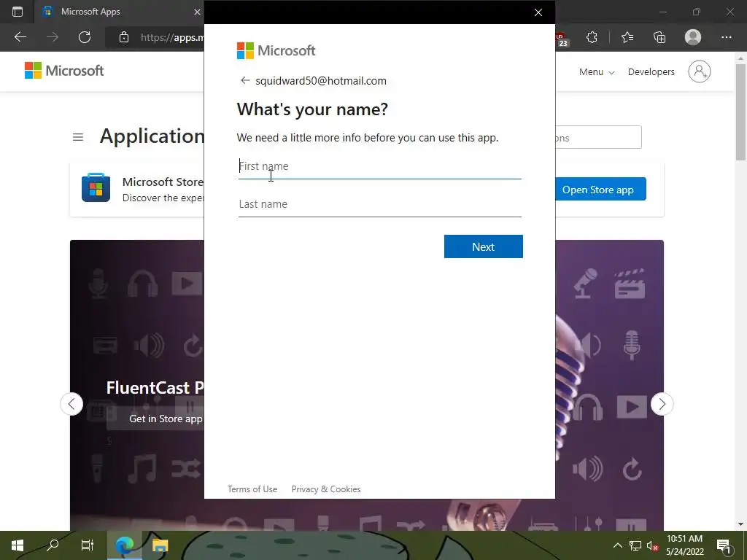Open Favorites star icon in Edge
The image size is (747, 560).
point(627,37)
